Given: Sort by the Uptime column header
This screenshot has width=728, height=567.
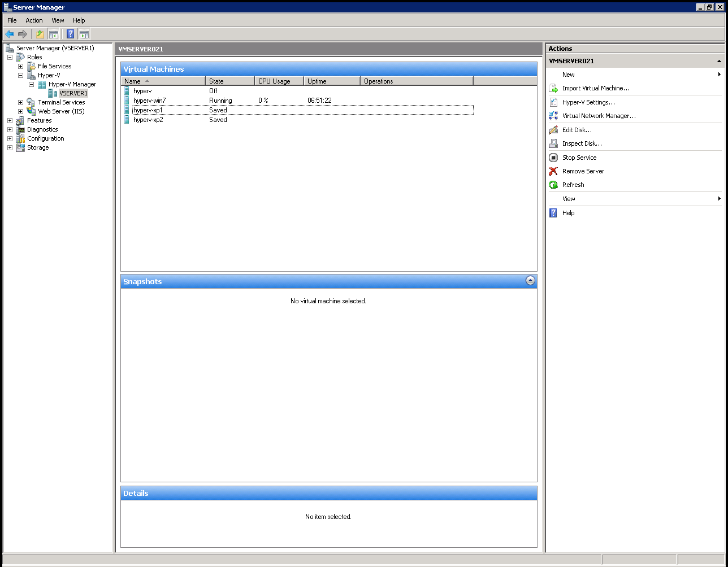Looking at the screenshot, I should (x=332, y=81).
